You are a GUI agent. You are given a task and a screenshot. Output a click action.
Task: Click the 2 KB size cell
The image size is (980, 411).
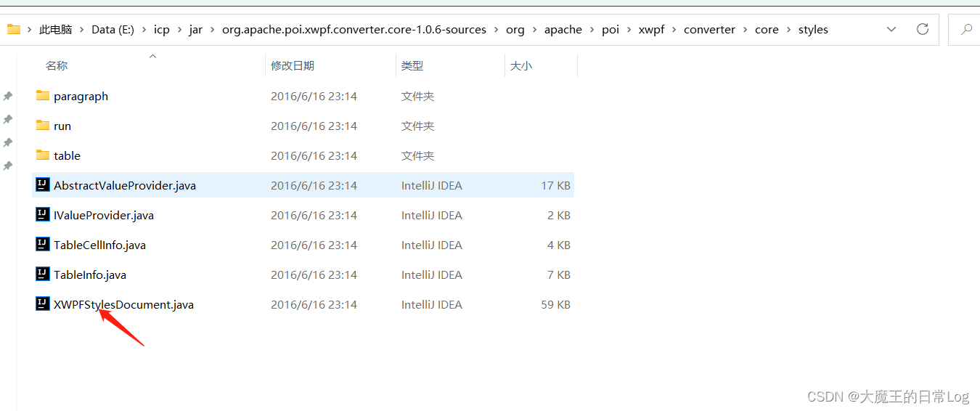(x=559, y=215)
